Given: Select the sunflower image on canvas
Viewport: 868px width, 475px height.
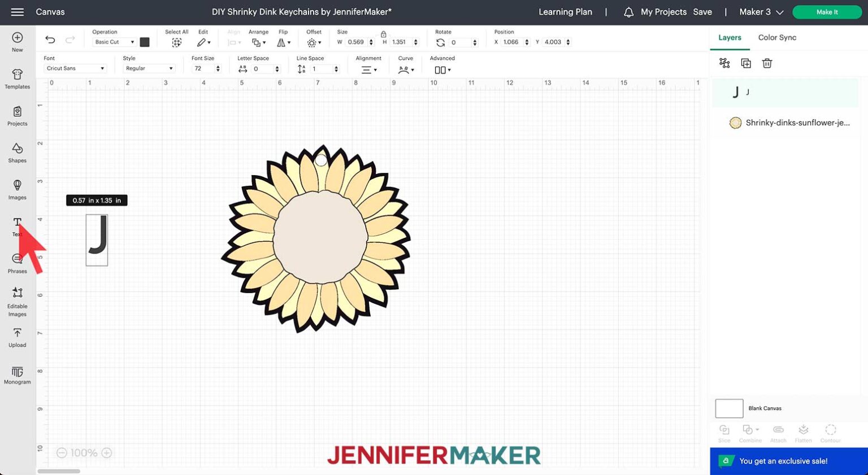Looking at the screenshot, I should (x=316, y=238).
